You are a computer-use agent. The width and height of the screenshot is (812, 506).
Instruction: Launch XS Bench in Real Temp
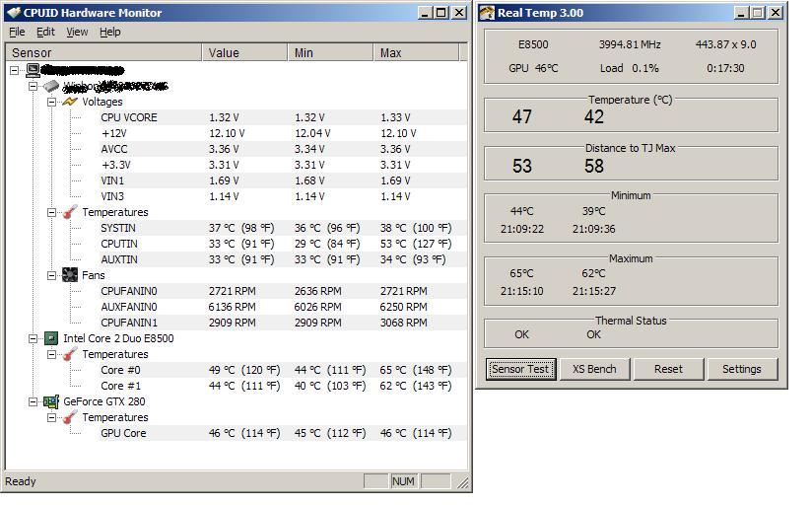(594, 369)
